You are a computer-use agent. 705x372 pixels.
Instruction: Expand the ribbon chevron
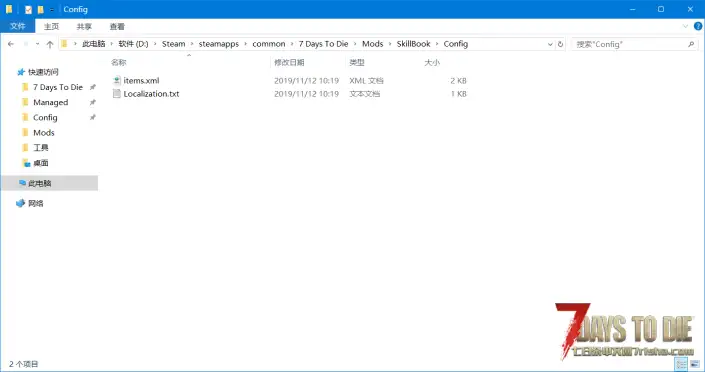pyautogui.click(x=685, y=26)
